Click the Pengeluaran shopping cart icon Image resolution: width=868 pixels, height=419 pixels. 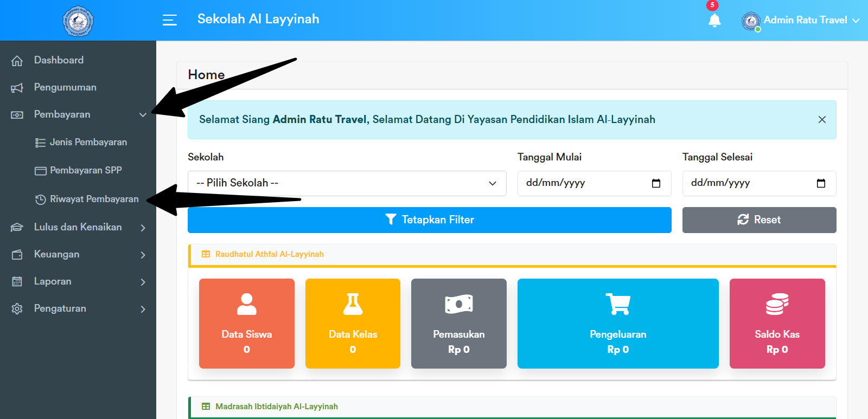(x=618, y=304)
